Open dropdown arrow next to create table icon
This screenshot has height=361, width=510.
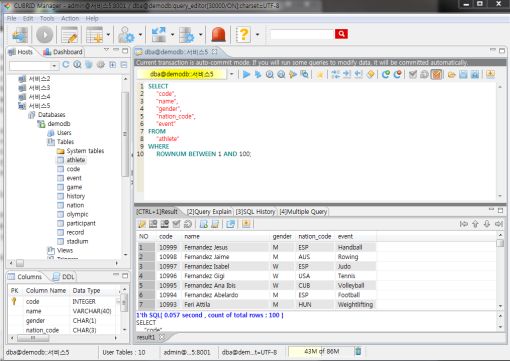point(108,34)
